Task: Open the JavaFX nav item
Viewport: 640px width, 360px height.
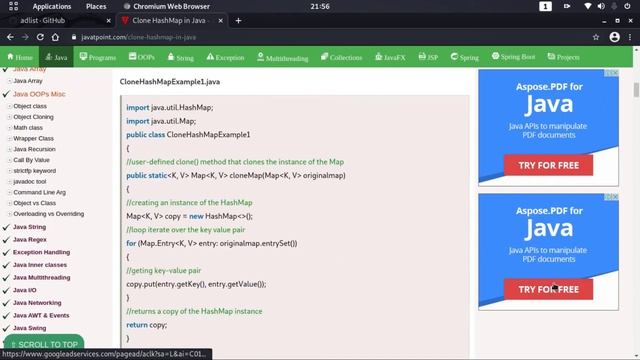Action: coord(390,57)
